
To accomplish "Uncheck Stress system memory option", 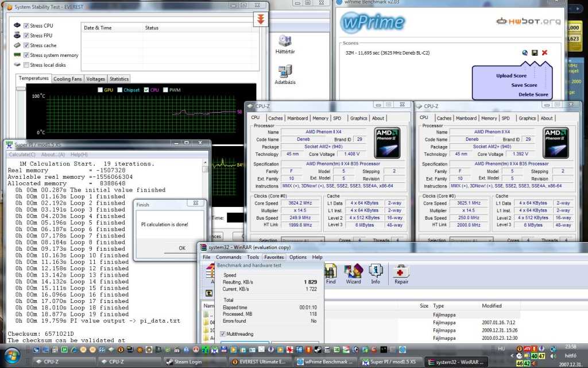I will click(26, 55).
